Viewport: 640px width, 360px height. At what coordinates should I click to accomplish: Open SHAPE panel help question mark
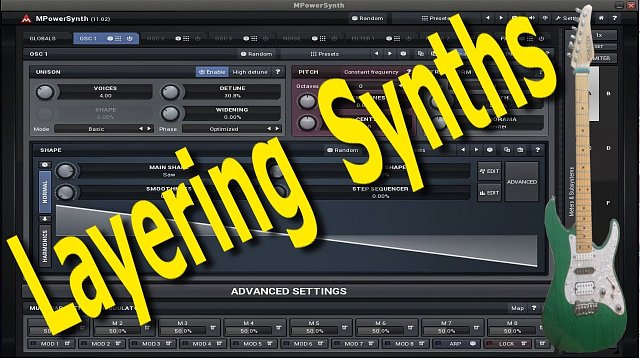(x=538, y=150)
